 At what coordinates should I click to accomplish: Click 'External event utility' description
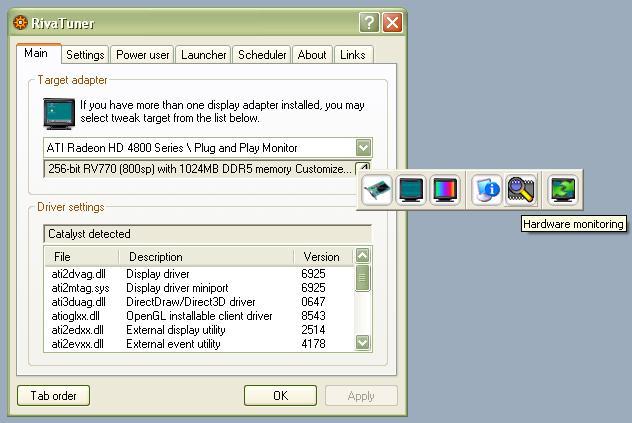[173, 344]
